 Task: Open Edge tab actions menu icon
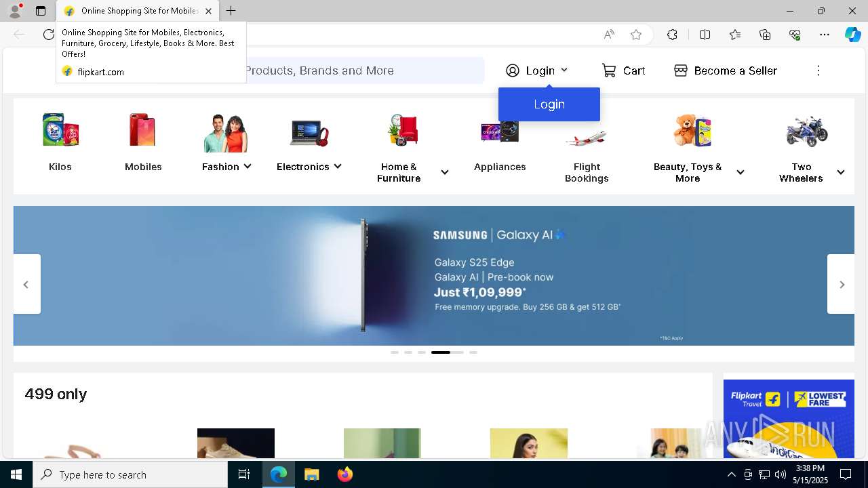tap(41, 11)
